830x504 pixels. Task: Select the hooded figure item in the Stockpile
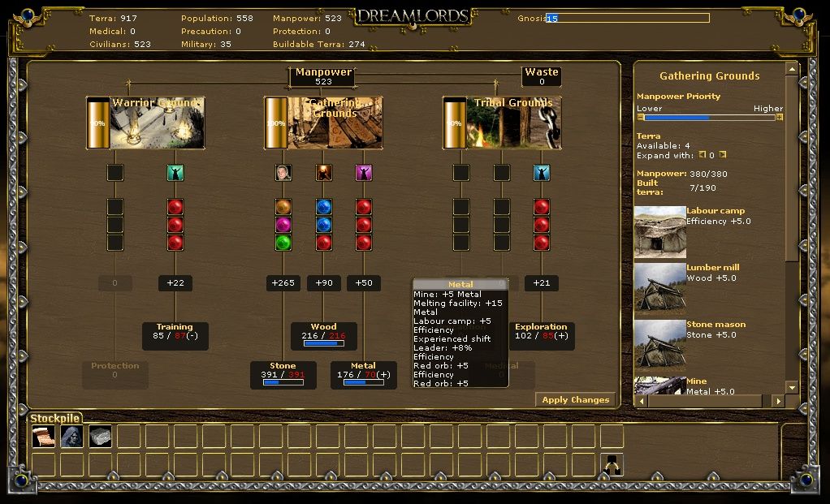point(72,437)
